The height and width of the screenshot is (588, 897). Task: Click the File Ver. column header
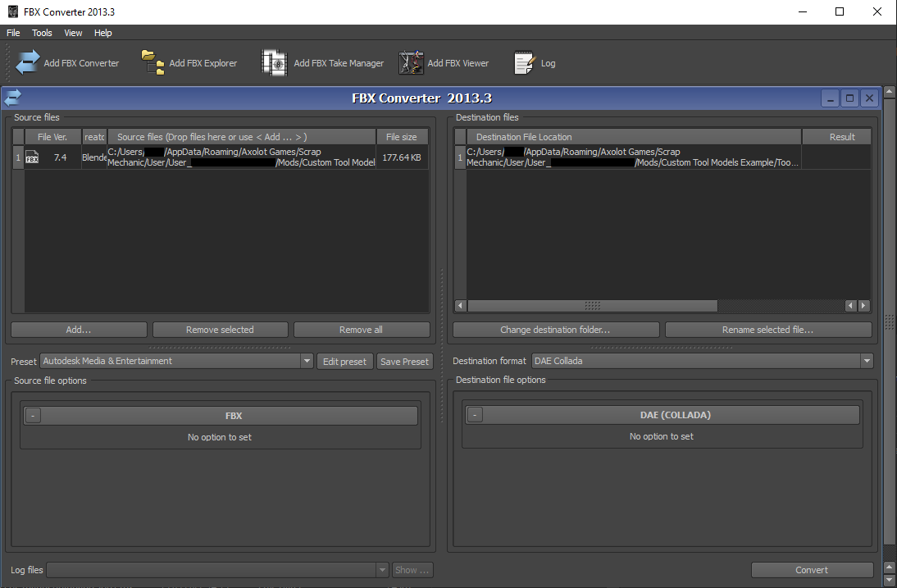coord(52,137)
